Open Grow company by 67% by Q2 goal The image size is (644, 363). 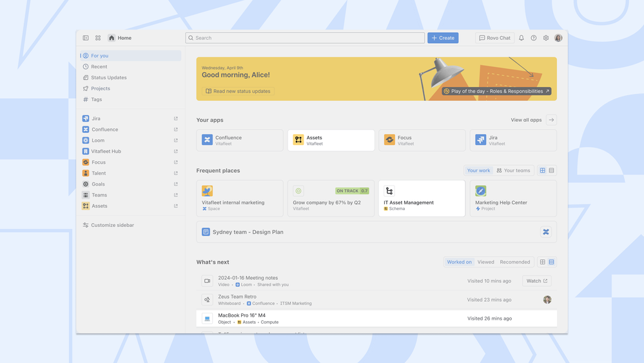coord(331,199)
